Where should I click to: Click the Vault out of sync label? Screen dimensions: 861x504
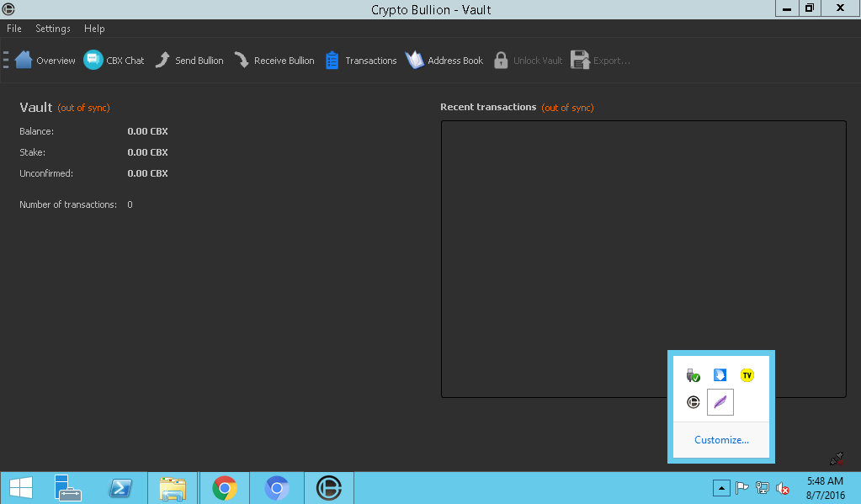click(x=83, y=108)
